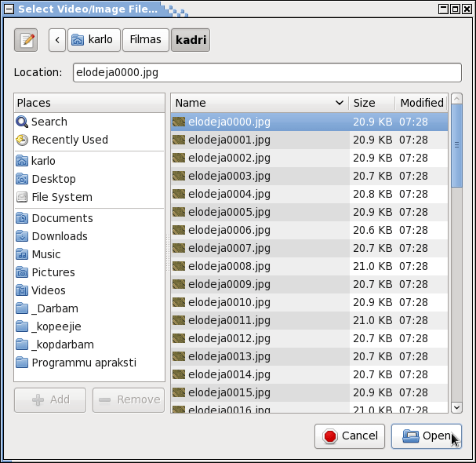Screen dimensions: 476x463
Task: Select file elodeja0008.jpg
Action: [309, 266]
